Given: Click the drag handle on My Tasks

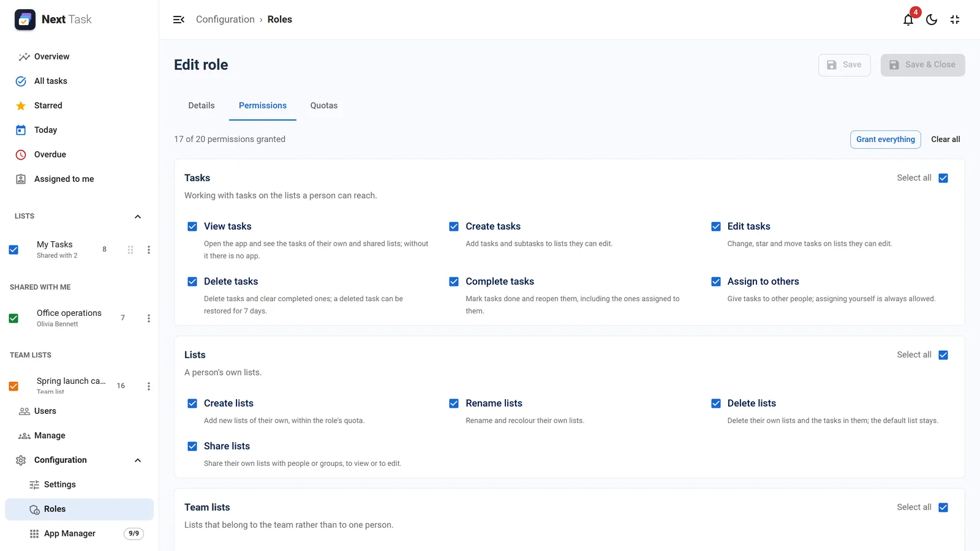Looking at the screenshot, I should pos(130,250).
